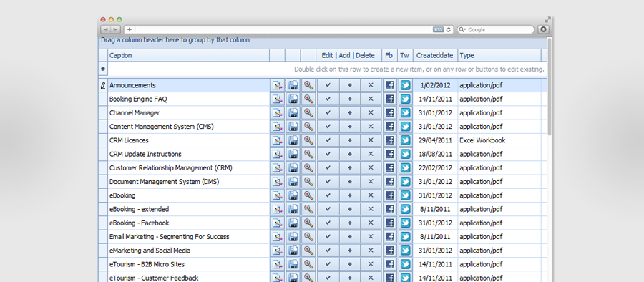Click the add plus in Channel Manager row
This screenshot has height=282, width=644.
pos(350,113)
